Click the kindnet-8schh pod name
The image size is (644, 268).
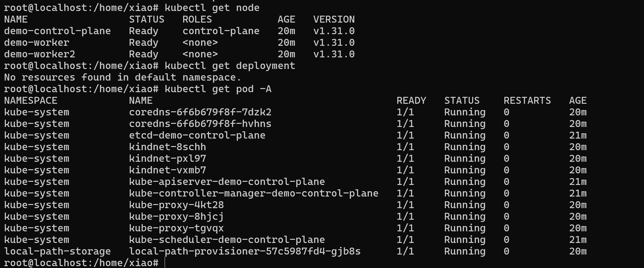(167, 147)
